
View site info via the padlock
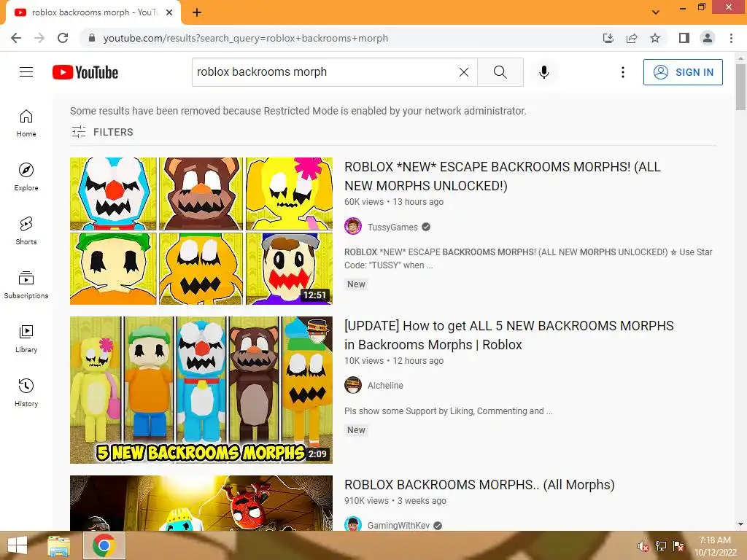pos(92,38)
